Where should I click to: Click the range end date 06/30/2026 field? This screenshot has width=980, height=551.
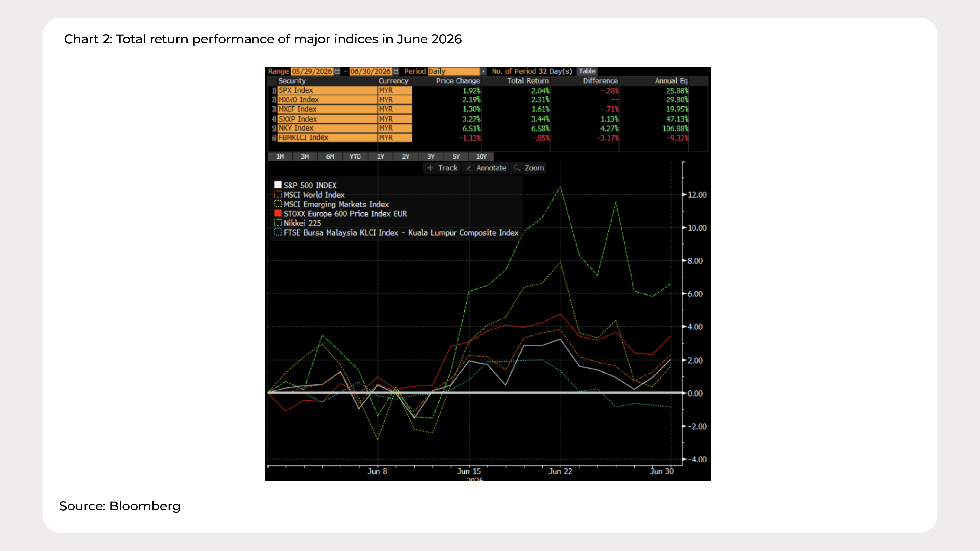[370, 72]
